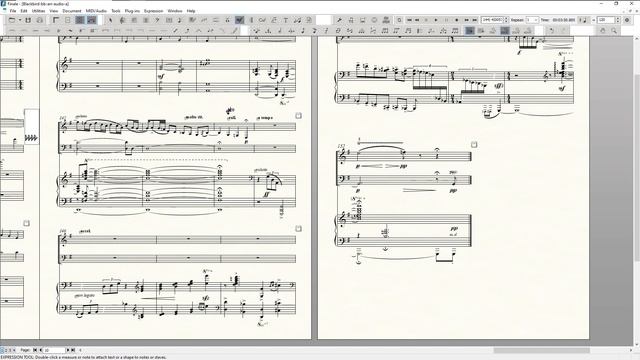Fast forward to the end

tap(474, 20)
